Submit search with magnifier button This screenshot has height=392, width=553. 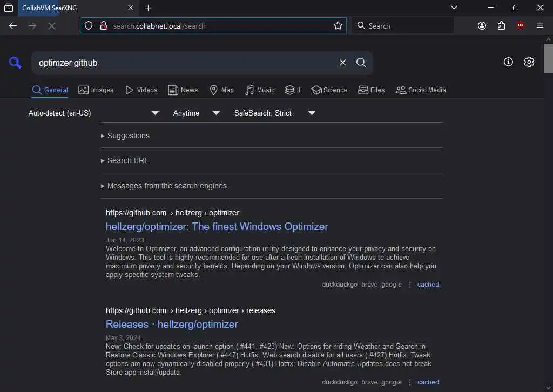coord(361,63)
